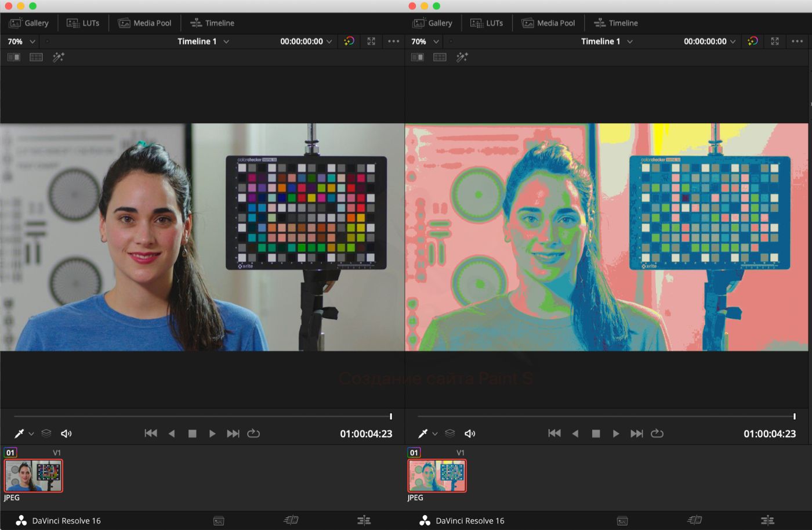Image resolution: width=812 pixels, height=530 pixels.
Task: Toggle the grid view mode icon
Action: tap(35, 57)
